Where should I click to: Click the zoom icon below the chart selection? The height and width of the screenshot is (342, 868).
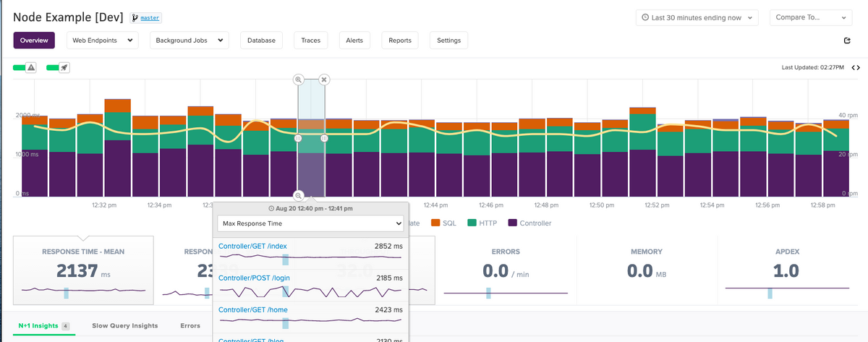[x=298, y=195]
